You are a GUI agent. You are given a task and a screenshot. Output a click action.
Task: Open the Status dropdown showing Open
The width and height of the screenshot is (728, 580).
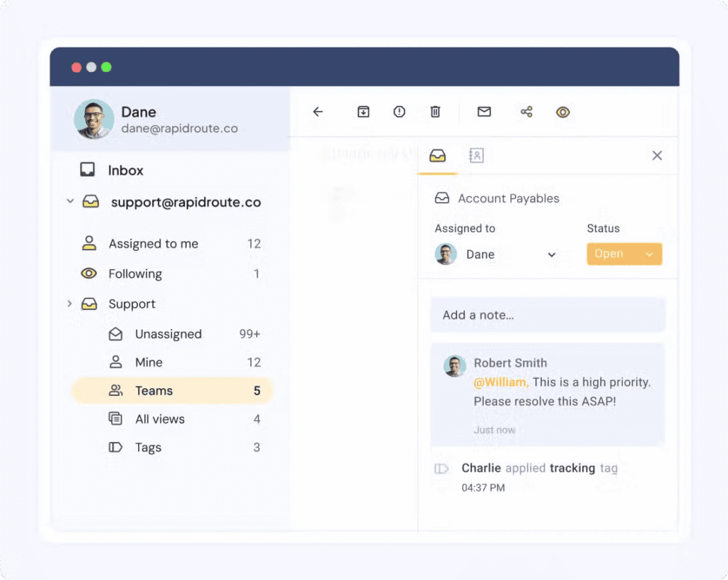[x=624, y=254]
